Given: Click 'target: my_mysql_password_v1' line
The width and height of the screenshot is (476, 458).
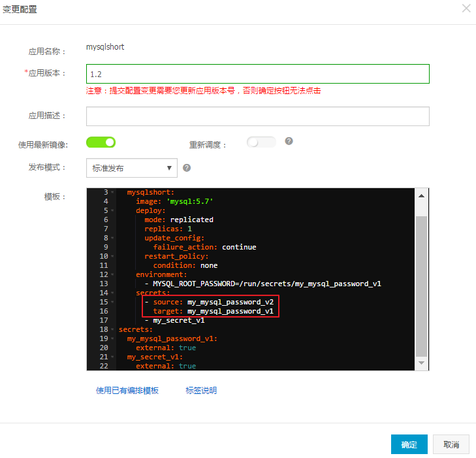Looking at the screenshot, I should coord(213,311).
